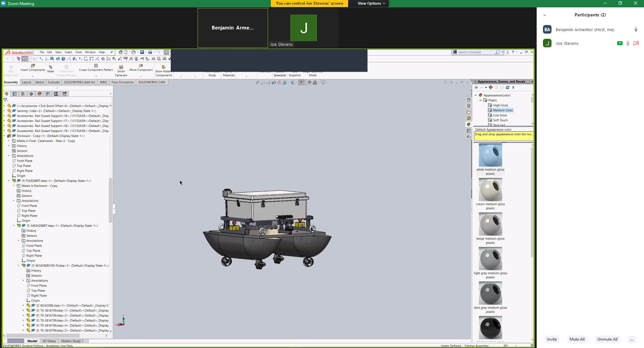Refresh the Appearances pane list
The image size is (644, 348).
click(507, 87)
